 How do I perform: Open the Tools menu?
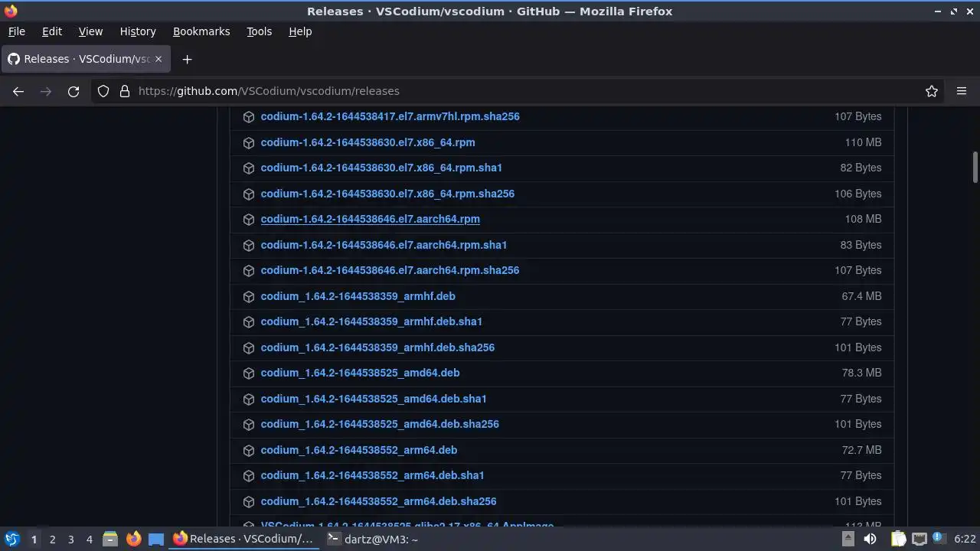pos(259,31)
